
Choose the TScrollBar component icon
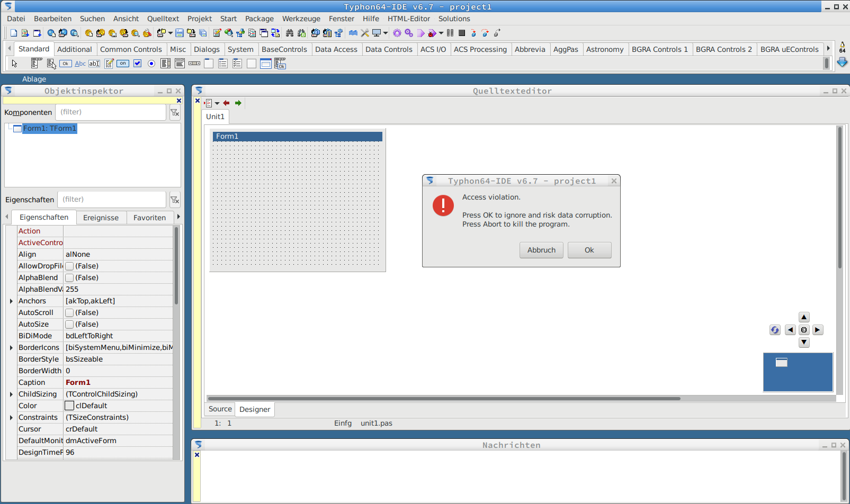coord(194,64)
